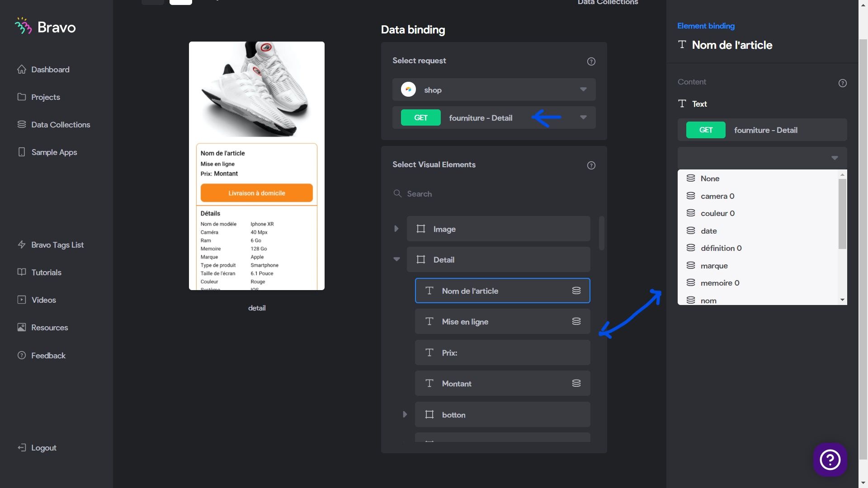
Task: Click binding icon on Mise en ligne
Action: click(x=576, y=321)
